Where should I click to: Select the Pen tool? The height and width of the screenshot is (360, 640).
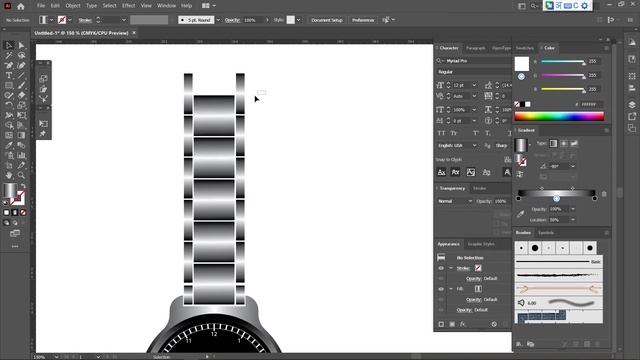pyautogui.click(x=9, y=65)
